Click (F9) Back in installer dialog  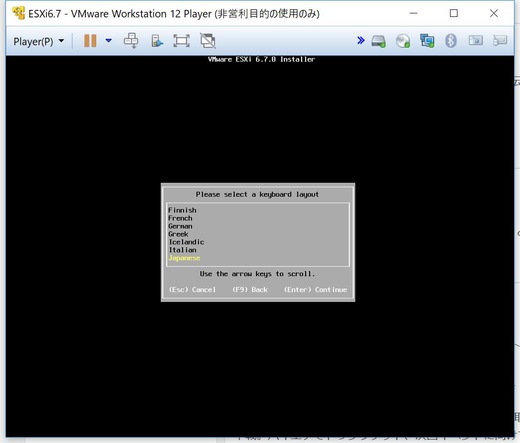250,290
